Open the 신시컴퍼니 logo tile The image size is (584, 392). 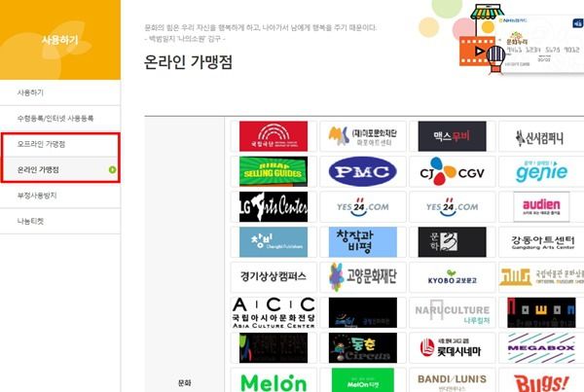541,136
